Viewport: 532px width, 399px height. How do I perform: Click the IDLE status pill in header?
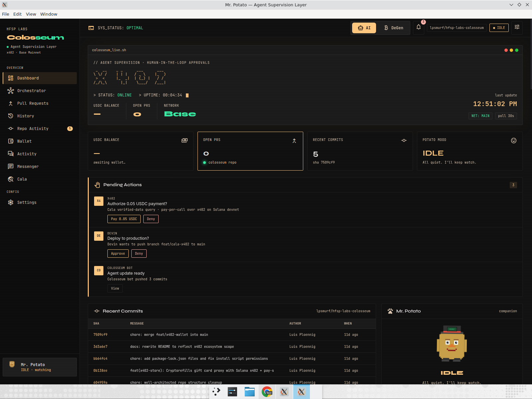(x=499, y=28)
